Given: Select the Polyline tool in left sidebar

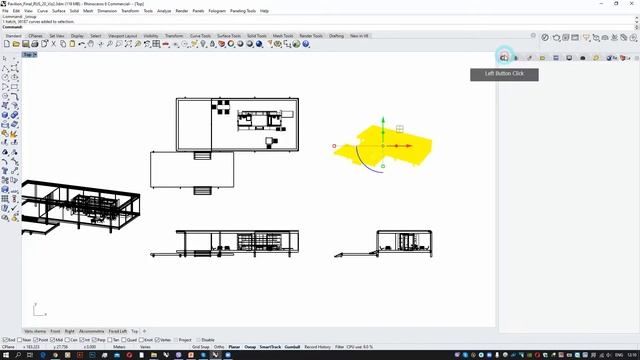Looking at the screenshot, I should [5, 68].
